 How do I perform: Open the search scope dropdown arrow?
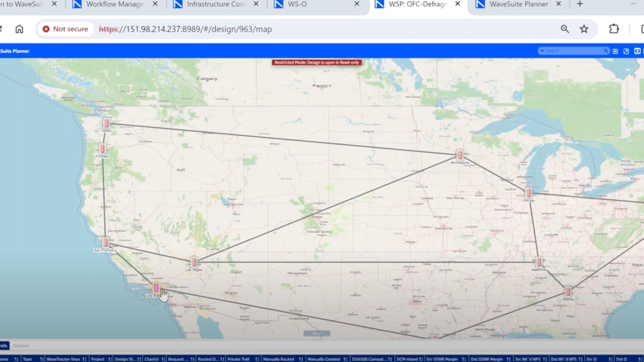pyautogui.click(x=542, y=51)
